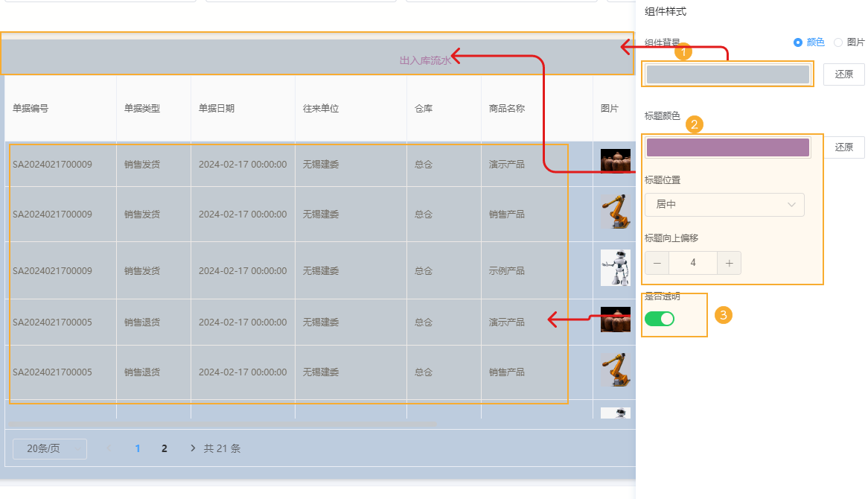
Task: Click the next page arrow in pagination
Action: tap(192, 448)
